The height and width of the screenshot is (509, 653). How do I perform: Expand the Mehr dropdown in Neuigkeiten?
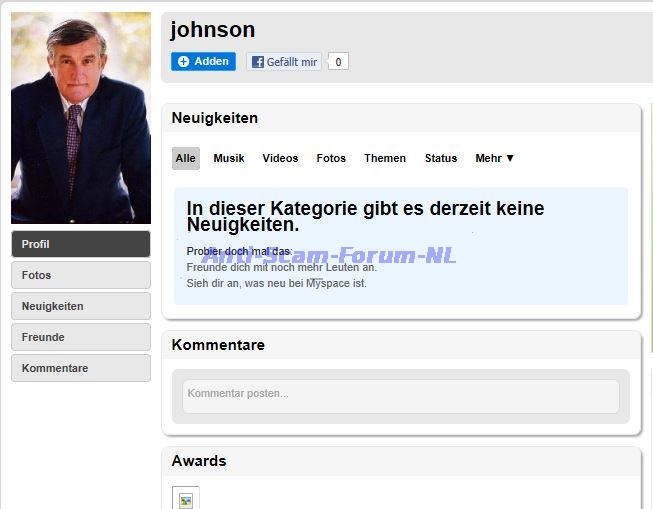click(494, 158)
